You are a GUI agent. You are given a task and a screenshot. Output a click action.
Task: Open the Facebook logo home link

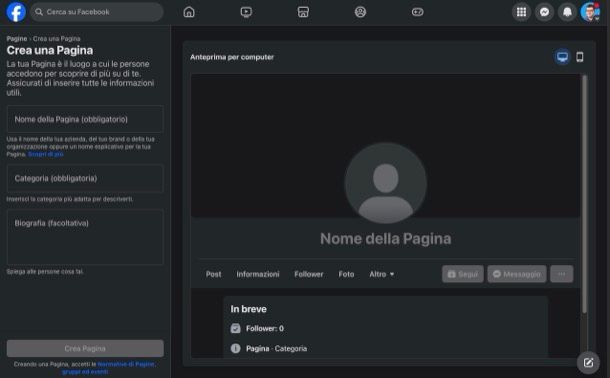[16, 12]
